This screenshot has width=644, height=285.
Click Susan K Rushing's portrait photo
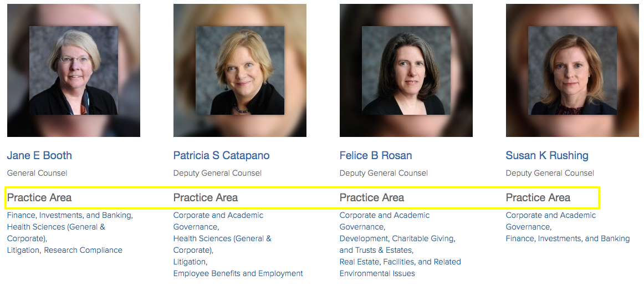pyautogui.click(x=572, y=70)
